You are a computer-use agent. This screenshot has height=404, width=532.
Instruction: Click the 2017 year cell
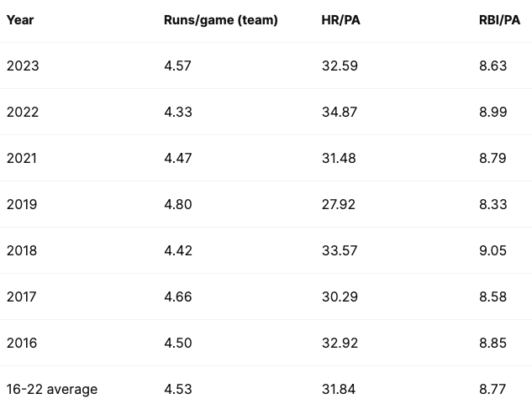point(23,296)
